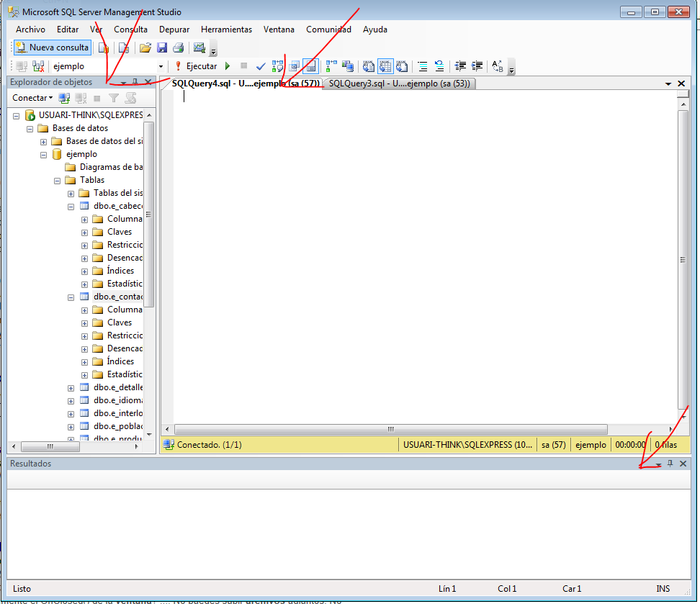Click the connect Object Explorer icon next to Conectar
Screen dimensions: 700x604
coord(64,98)
